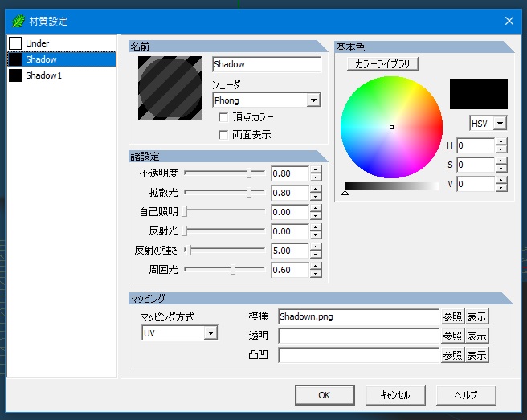This screenshot has width=527, height=420.
Task: Increase H value with up spinner
Action: [x=501, y=142]
